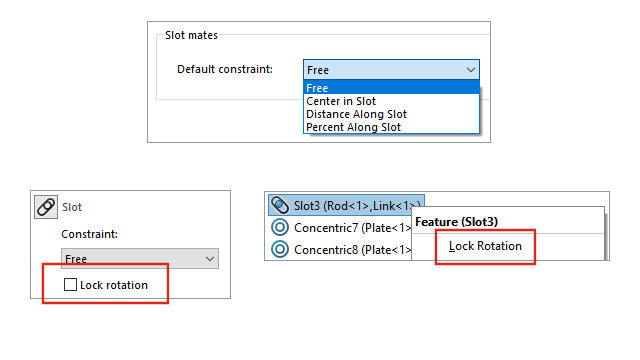Click the Default constraint dropdown arrow
Screen dimensions: 640x360
(x=471, y=70)
